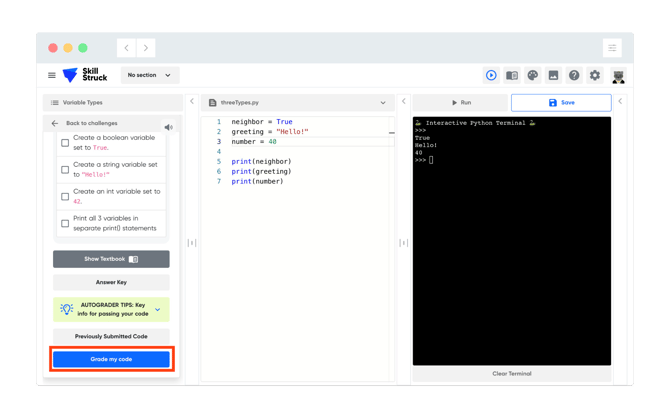
Task: Open the settings gear icon
Action: coord(595,76)
